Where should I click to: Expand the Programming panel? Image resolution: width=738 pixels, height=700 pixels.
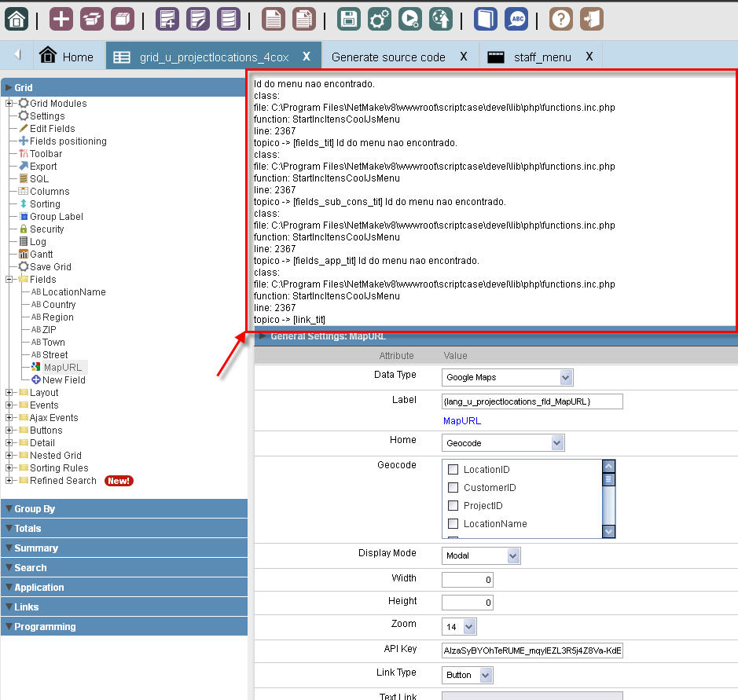[124, 627]
